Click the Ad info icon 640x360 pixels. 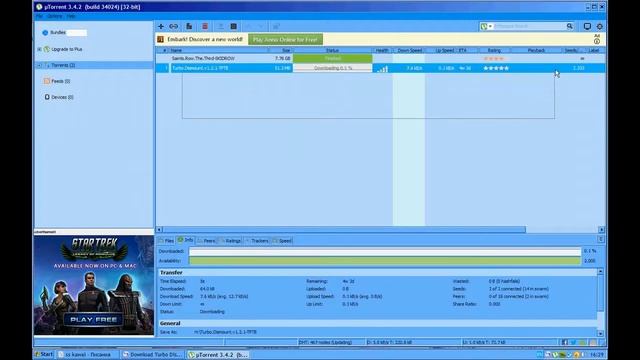(x=597, y=41)
